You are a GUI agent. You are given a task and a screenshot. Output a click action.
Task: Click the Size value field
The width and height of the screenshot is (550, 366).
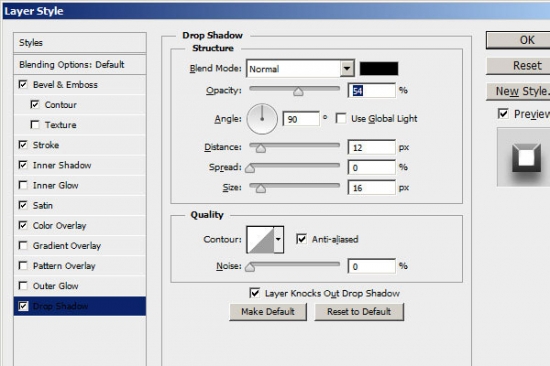(x=372, y=188)
